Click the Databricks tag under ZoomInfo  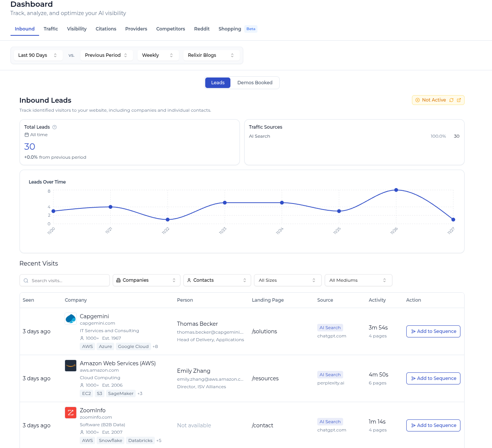click(x=140, y=440)
